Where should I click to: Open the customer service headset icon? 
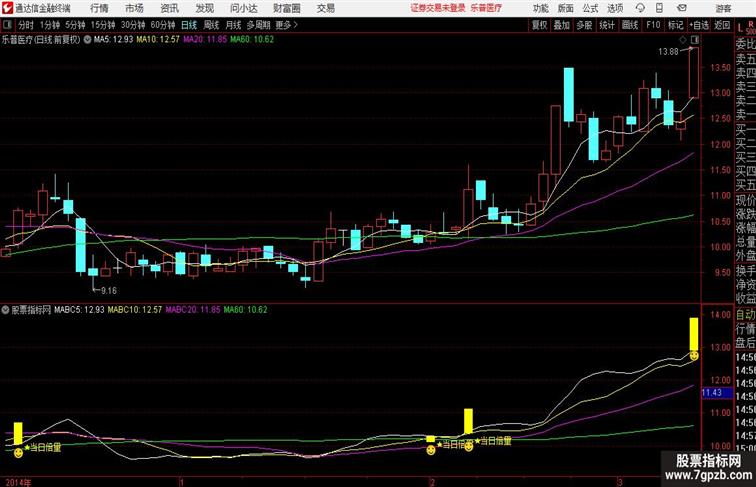(640, 8)
